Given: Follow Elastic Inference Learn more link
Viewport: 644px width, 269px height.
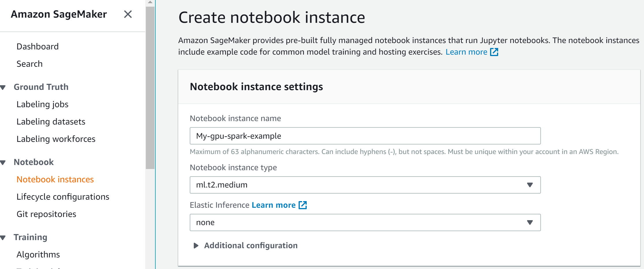Looking at the screenshot, I should coord(273,205).
